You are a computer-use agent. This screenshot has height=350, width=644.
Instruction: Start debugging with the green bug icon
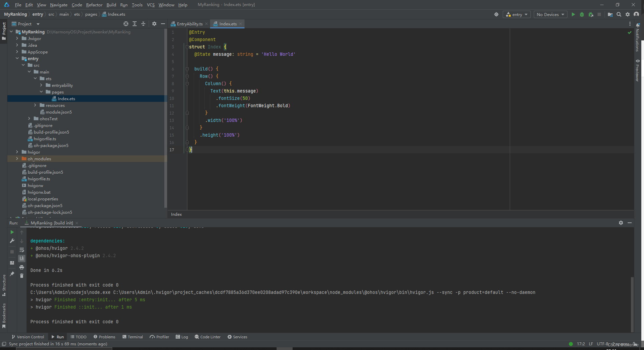[582, 14]
